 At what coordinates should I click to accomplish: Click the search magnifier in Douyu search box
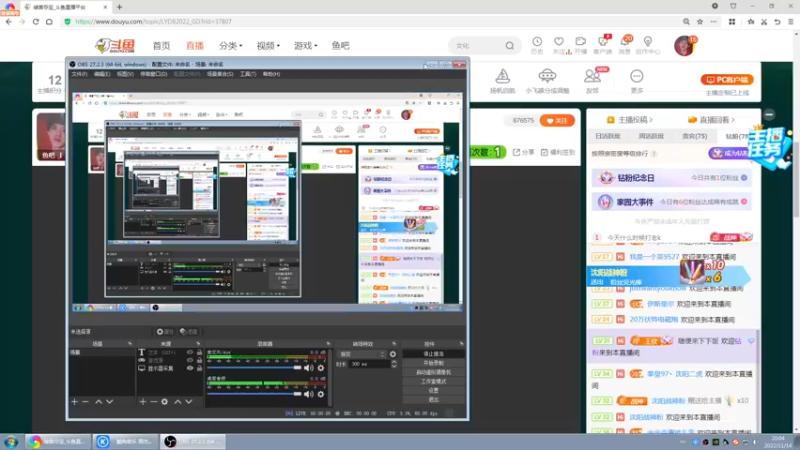[x=510, y=46]
